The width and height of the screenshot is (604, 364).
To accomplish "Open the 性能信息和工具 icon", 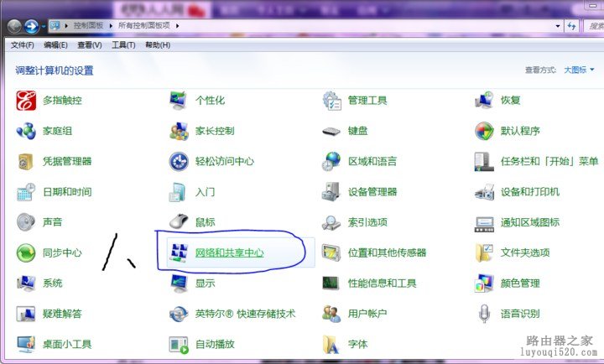I will pos(332,283).
